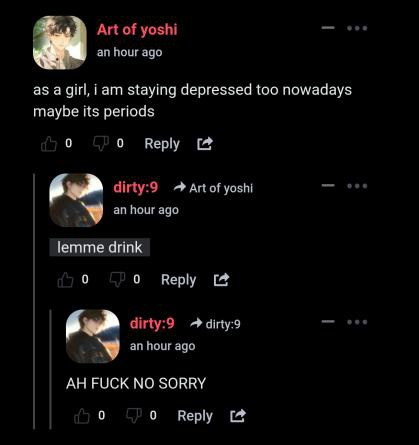The height and width of the screenshot is (445, 419).
Task: Dislike the Art of yoshi comment
Action: pos(101,144)
